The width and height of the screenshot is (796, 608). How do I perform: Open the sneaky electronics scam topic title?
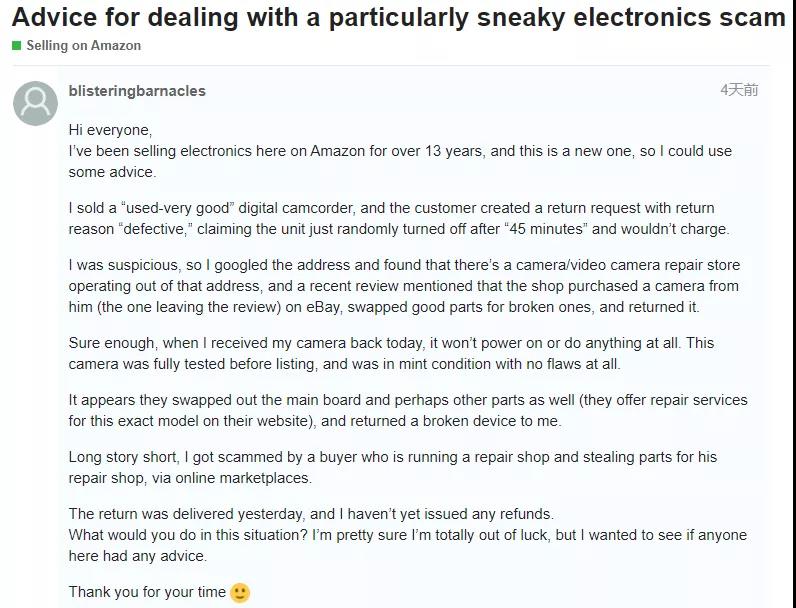coord(399,17)
